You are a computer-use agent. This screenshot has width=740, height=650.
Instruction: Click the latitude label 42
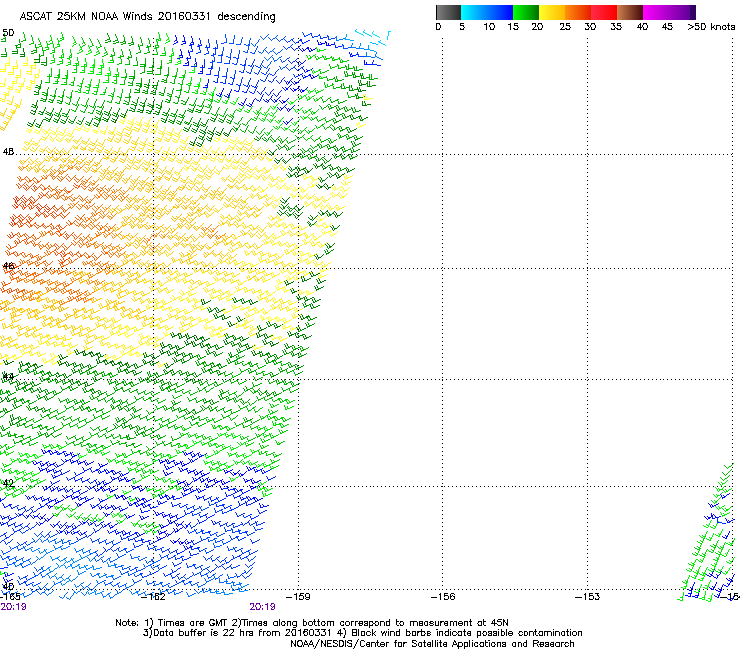8,483
